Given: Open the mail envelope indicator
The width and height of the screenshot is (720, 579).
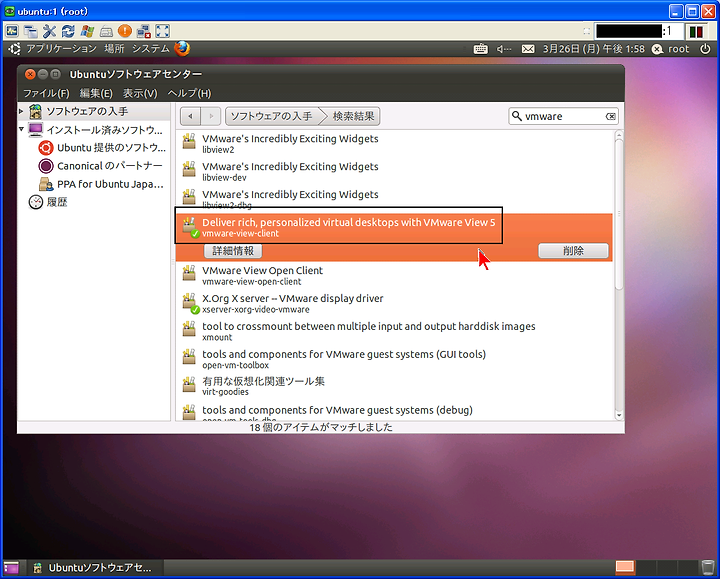Looking at the screenshot, I should [x=528, y=49].
